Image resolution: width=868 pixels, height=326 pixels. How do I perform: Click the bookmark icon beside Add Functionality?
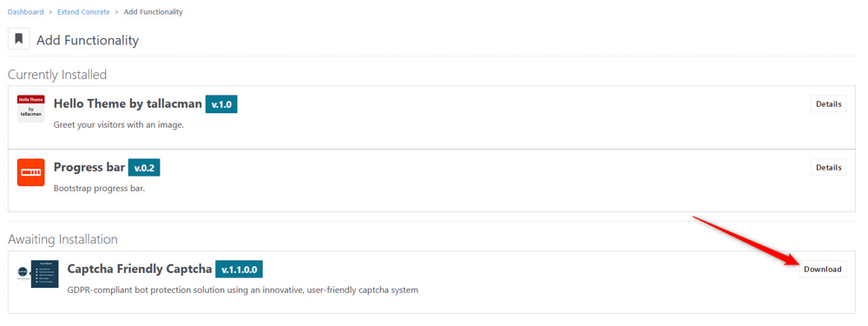(19, 39)
